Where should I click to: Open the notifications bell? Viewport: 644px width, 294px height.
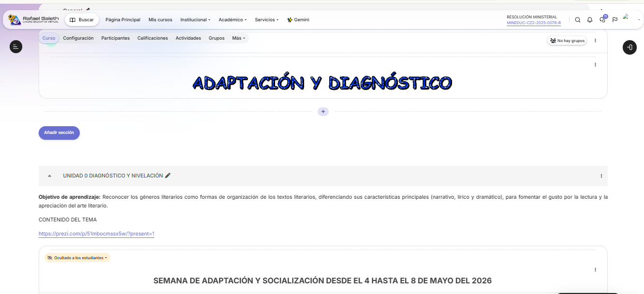click(590, 20)
